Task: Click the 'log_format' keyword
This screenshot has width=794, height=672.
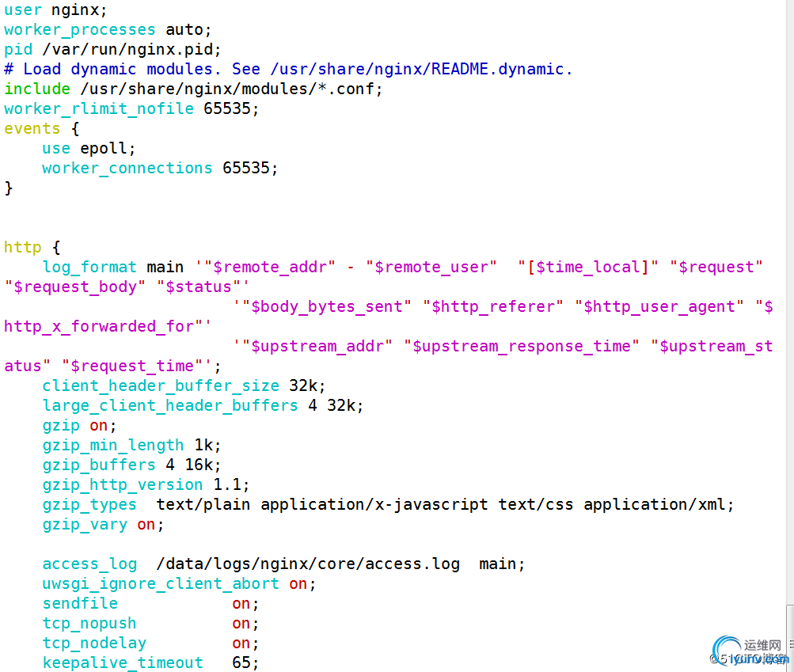Action: (x=89, y=267)
